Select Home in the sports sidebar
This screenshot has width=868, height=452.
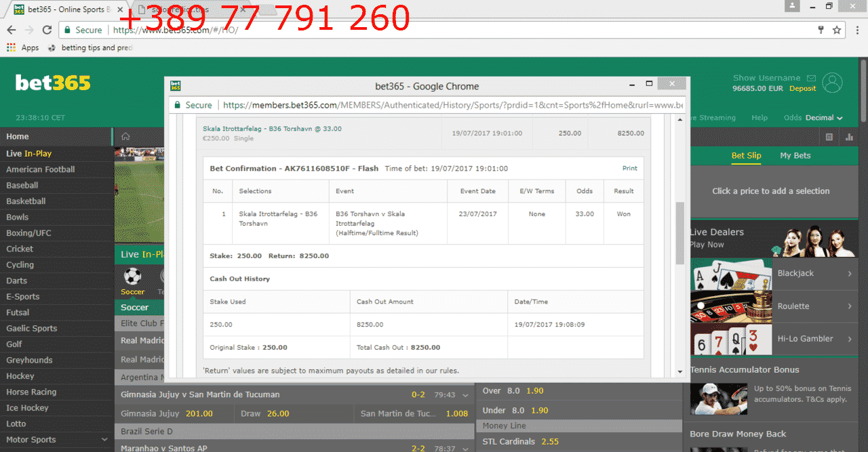(56, 137)
